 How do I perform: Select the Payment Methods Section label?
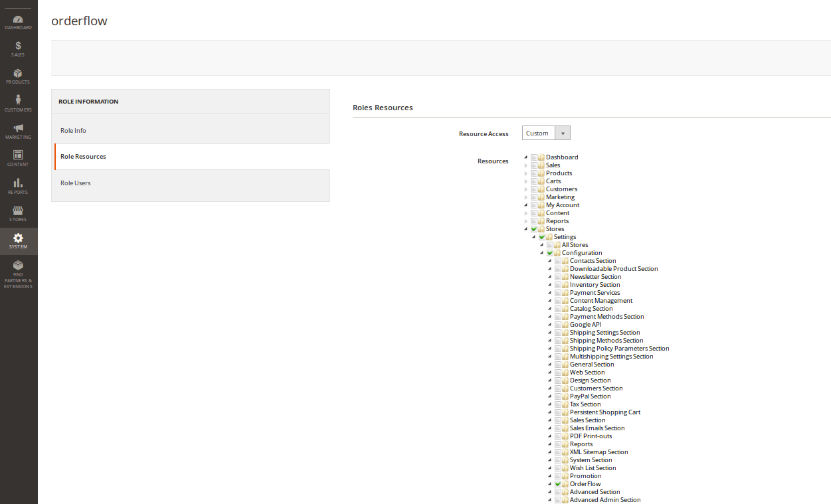pos(606,317)
